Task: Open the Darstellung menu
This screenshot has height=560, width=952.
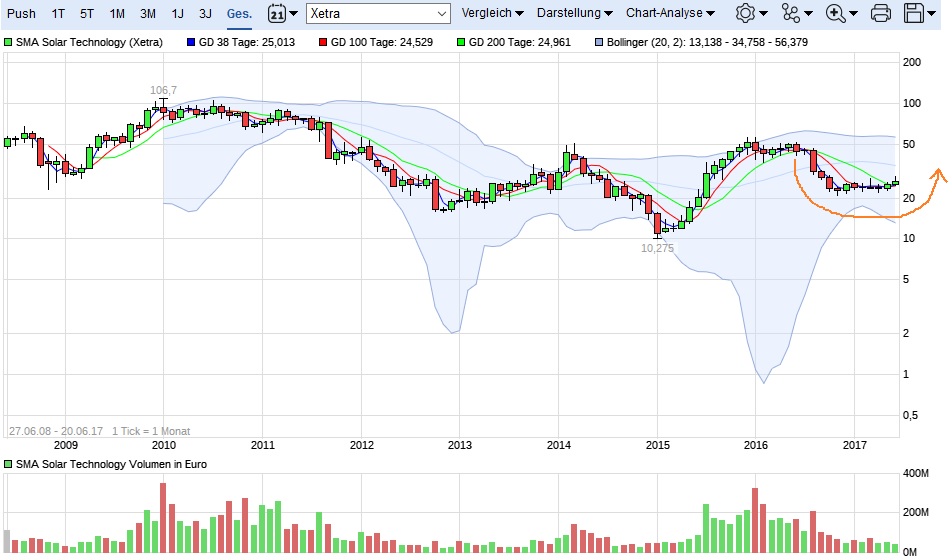Action: coord(574,13)
